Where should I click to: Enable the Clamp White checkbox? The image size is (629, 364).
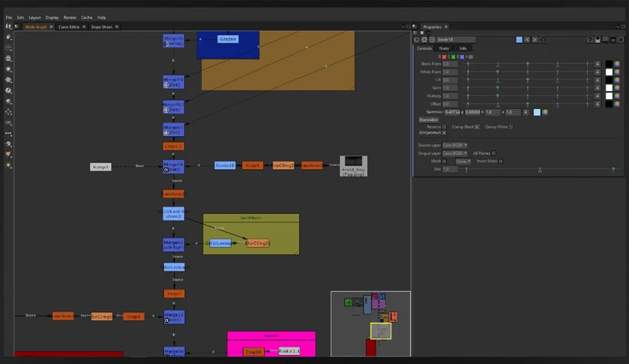(511, 127)
